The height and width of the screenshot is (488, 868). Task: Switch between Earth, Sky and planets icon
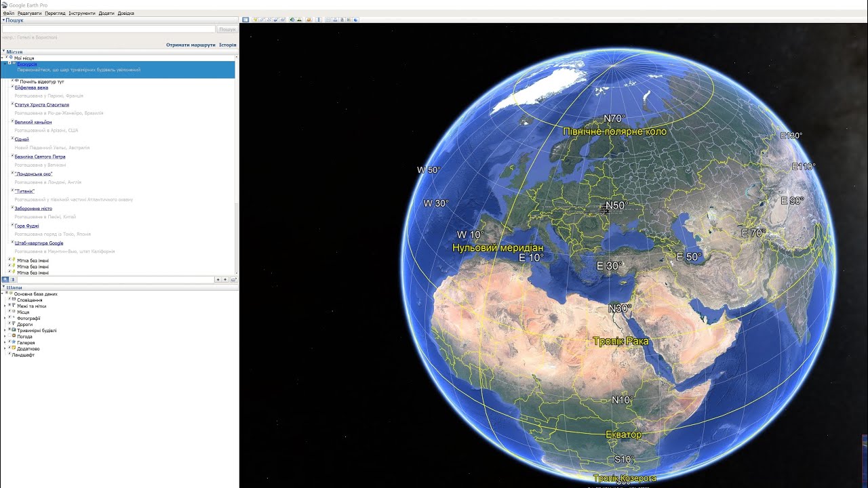tap(309, 20)
